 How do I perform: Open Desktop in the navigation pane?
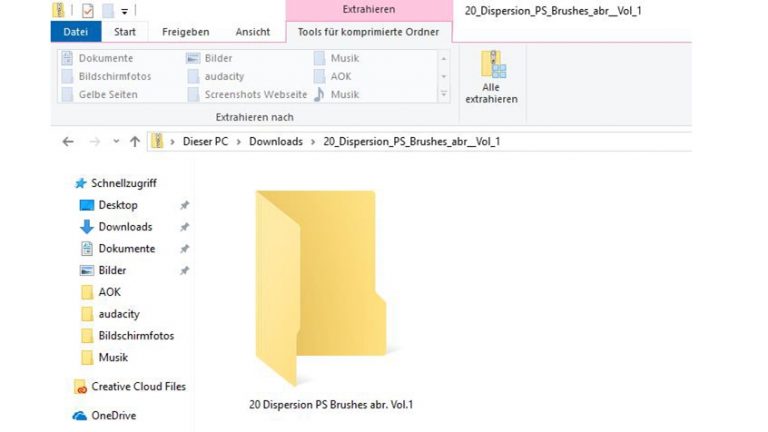tap(118, 205)
